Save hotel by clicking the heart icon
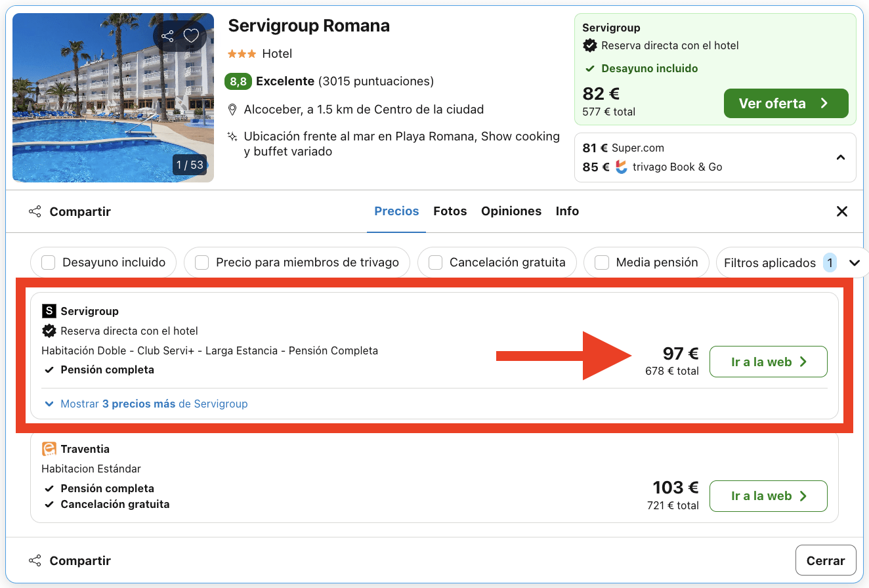This screenshot has width=869, height=588. (192, 36)
